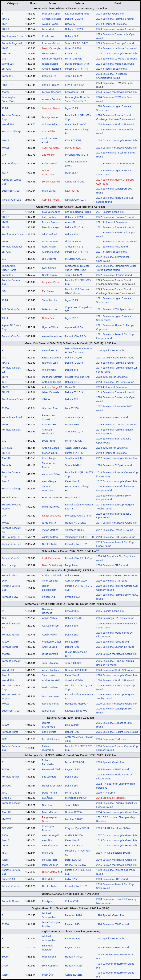Click the Kove 321RR vehicle link

tap(72, 191)
